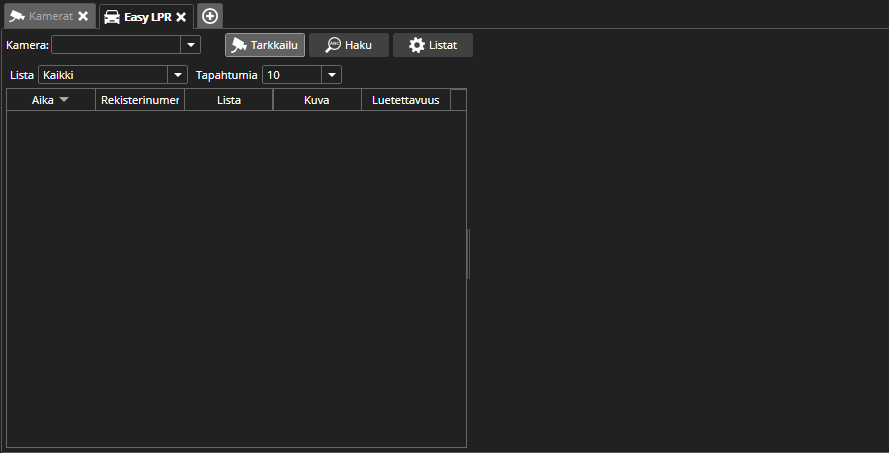Viewport: 889px width, 453px height.
Task: Click the Lista column header in table
Action: (228, 100)
